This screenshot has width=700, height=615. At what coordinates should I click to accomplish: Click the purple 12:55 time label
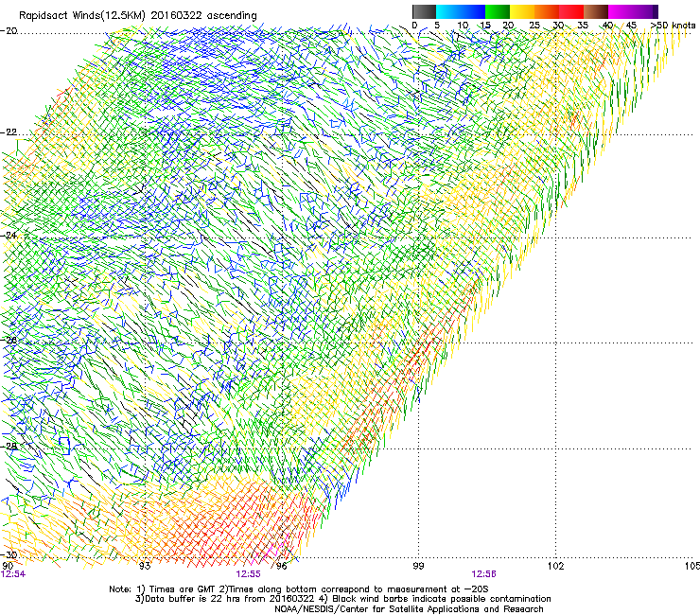248,574
